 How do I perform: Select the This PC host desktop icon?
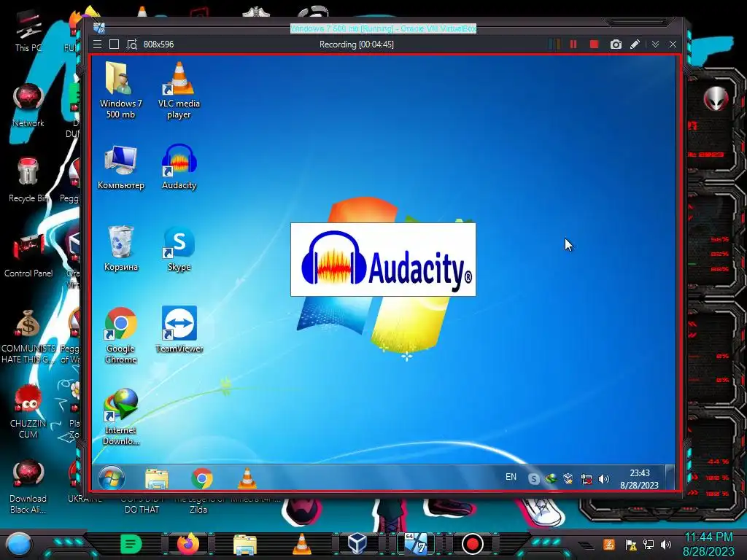point(28,31)
